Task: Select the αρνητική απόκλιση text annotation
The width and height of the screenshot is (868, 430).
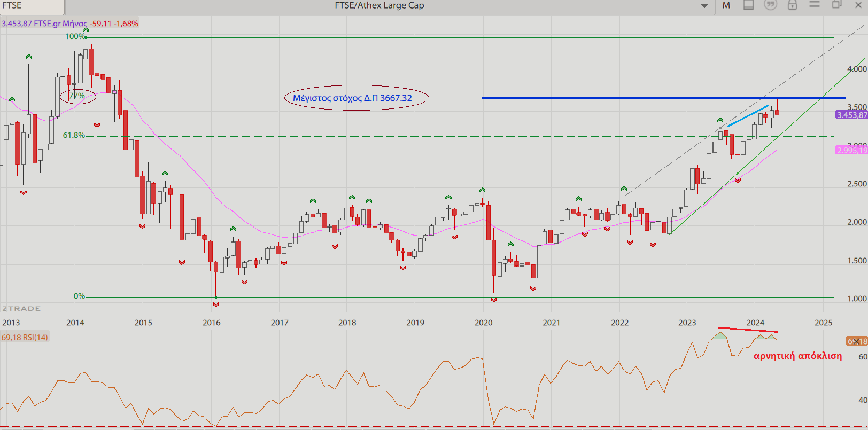Action: (x=797, y=356)
